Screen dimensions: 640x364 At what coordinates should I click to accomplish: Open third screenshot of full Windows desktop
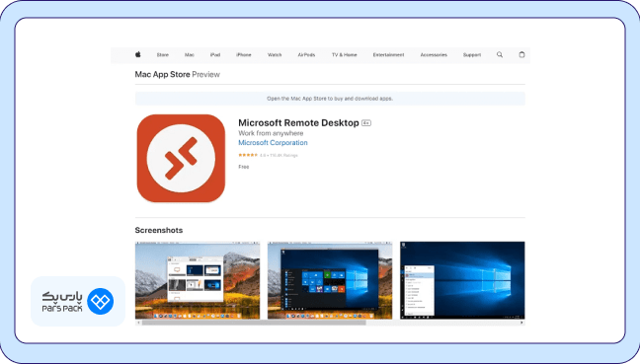point(462,280)
